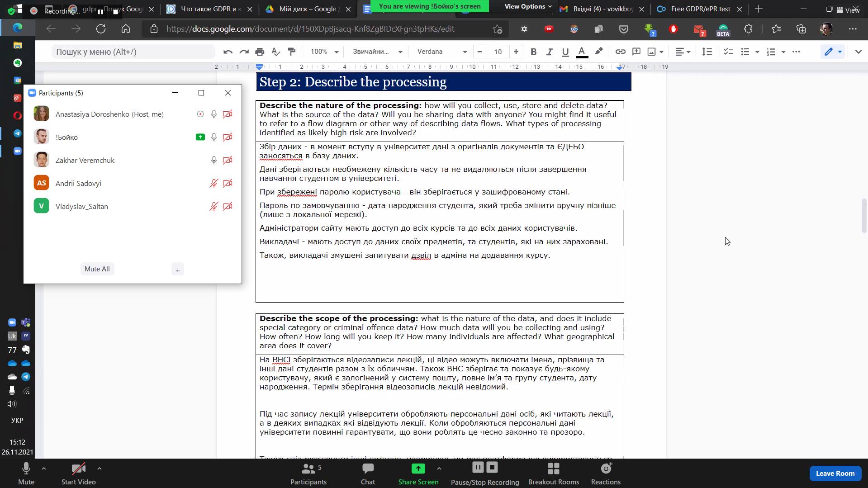Click the insert link icon
Image resolution: width=868 pixels, height=488 pixels.
click(620, 52)
